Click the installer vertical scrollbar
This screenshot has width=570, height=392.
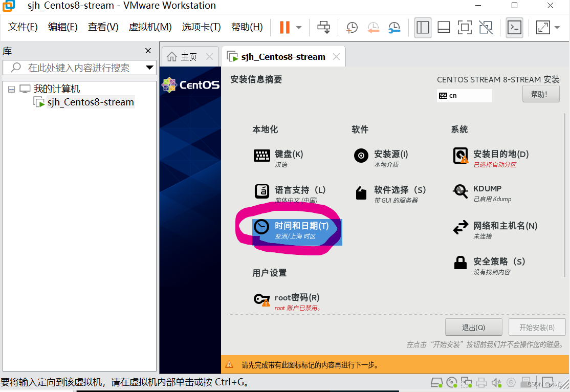(564, 195)
